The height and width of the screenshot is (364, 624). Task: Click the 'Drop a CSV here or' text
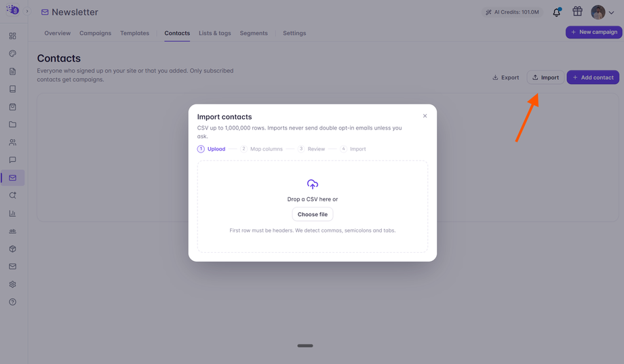pyautogui.click(x=313, y=199)
